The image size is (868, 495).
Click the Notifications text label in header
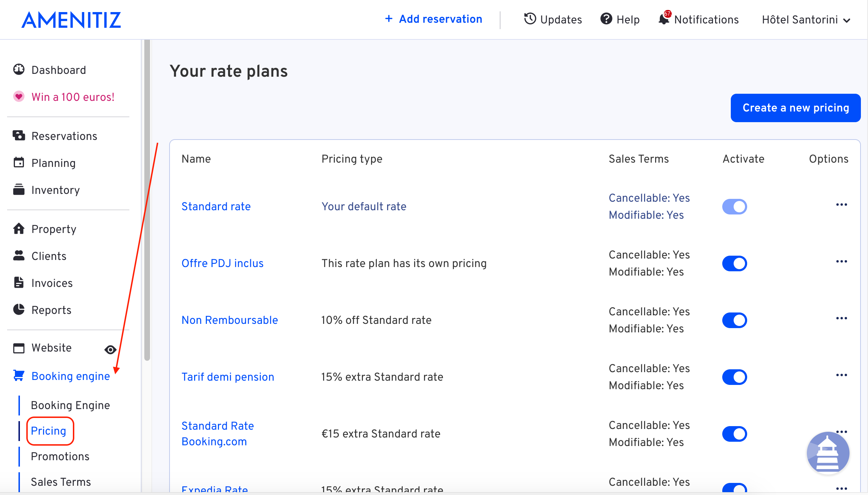[706, 20]
